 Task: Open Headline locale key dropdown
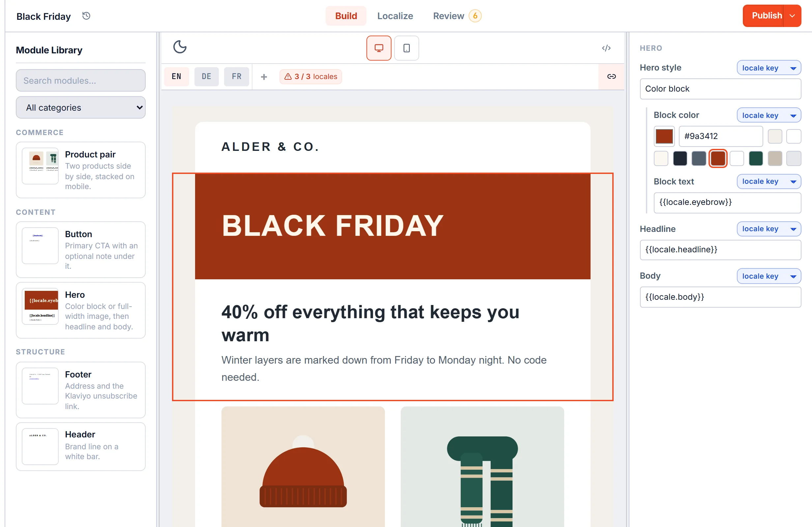pyautogui.click(x=769, y=229)
